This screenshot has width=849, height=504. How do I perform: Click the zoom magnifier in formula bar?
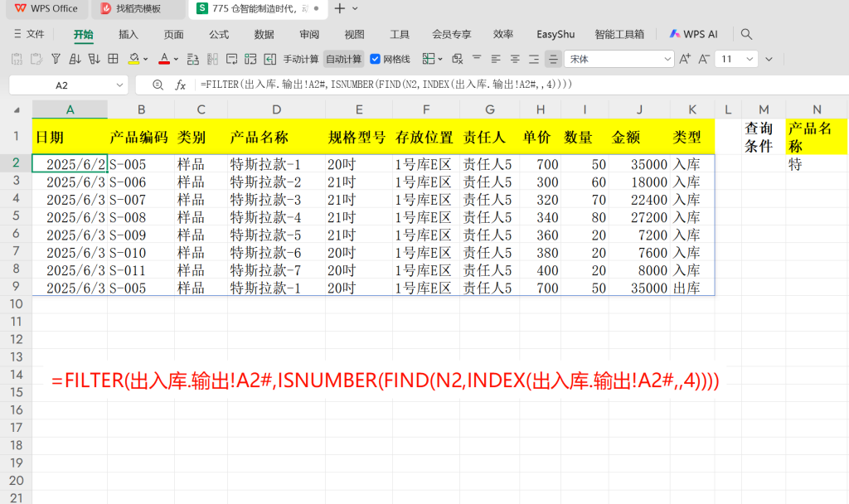[x=158, y=85]
